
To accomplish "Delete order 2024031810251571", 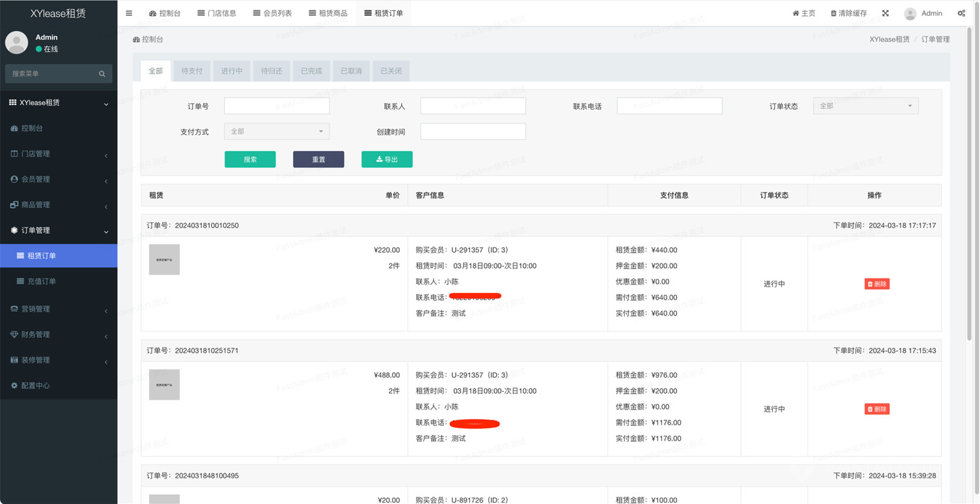I will [877, 409].
